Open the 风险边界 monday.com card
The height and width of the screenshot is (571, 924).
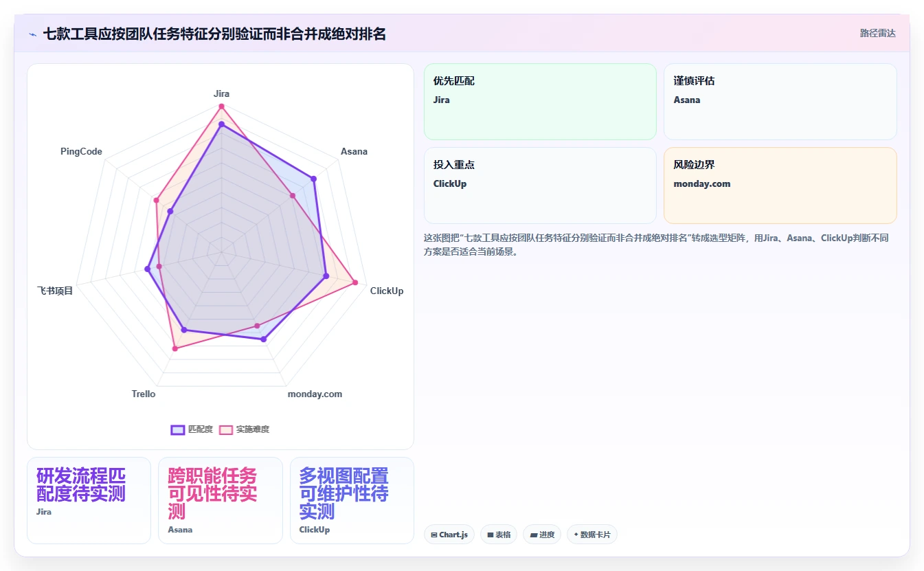780,186
